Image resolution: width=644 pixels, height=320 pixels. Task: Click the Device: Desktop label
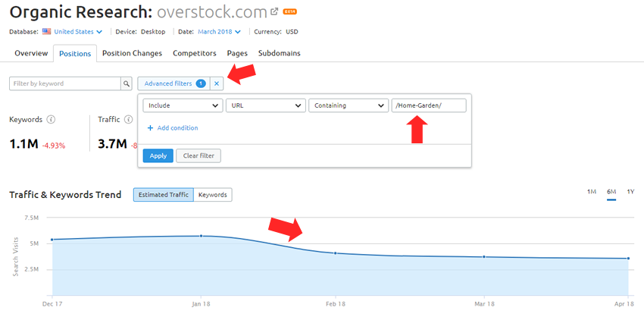(x=140, y=32)
